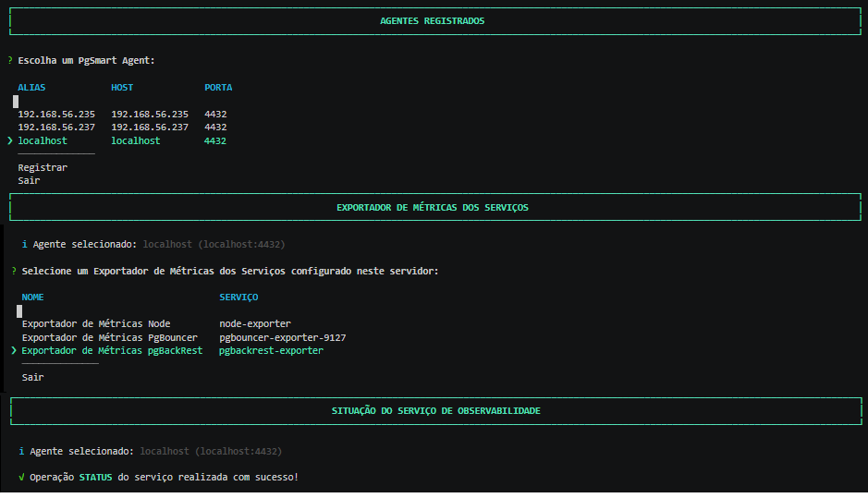Choose Sair under Registrar
Screen dimensions: 868x498
29,180
